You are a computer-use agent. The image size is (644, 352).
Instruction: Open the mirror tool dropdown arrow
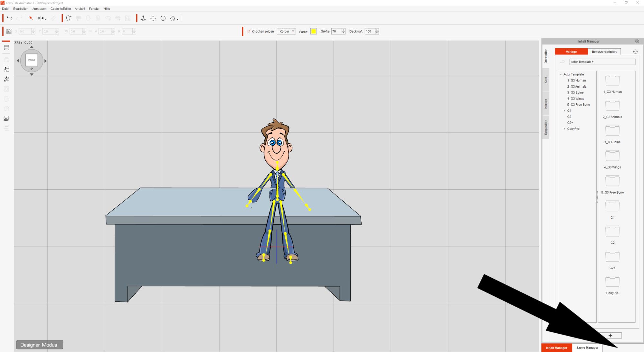pyautogui.click(x=46, y=20)
